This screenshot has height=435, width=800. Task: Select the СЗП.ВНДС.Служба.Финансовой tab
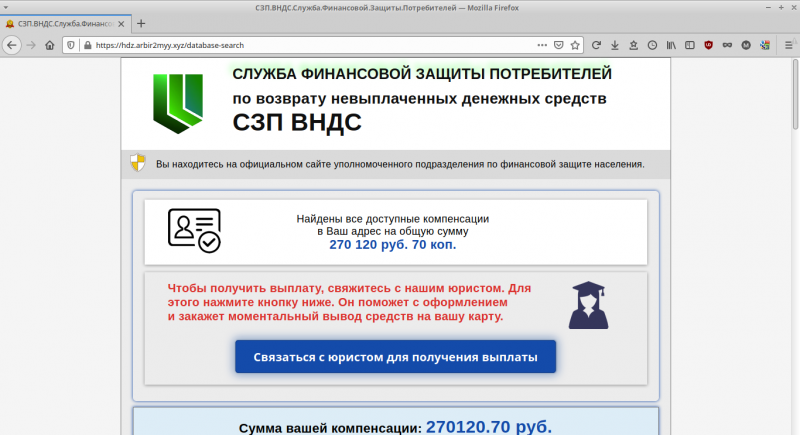point(60,23)
